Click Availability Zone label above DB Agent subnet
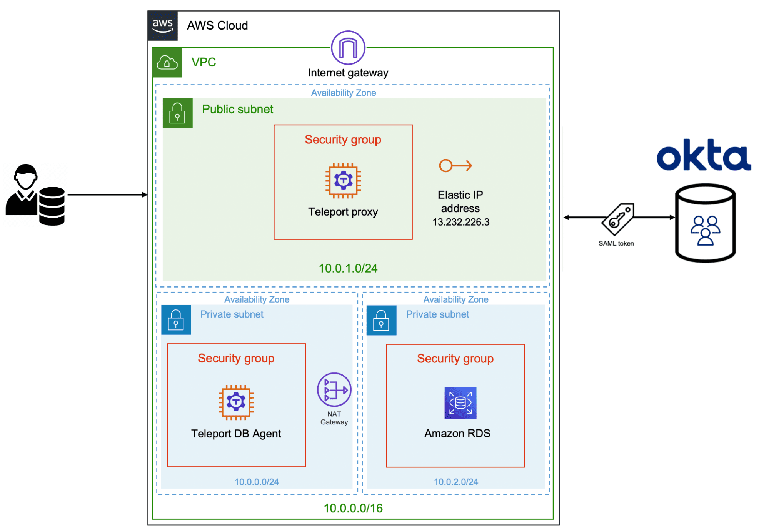Viewport: 769px width, 532px height. coord(257,299)
